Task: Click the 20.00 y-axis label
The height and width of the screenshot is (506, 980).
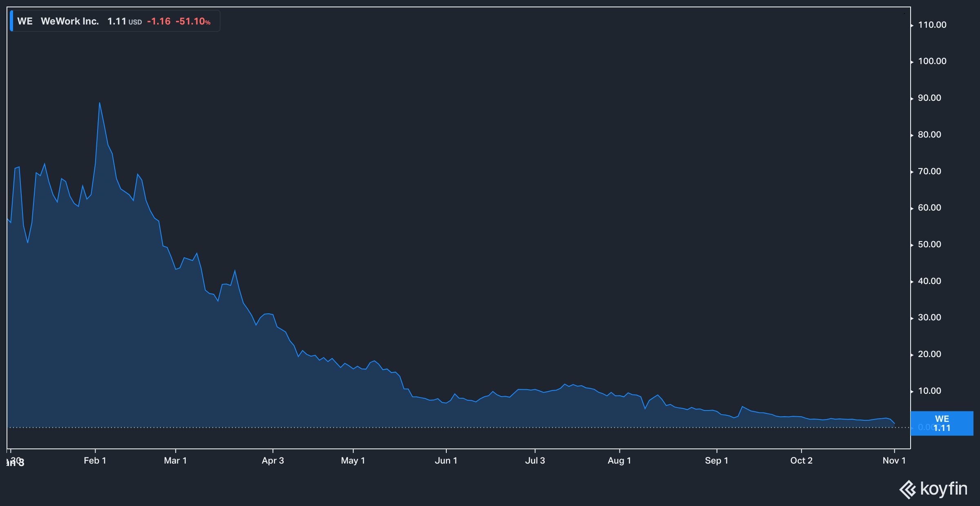Action: coord(929,354)
